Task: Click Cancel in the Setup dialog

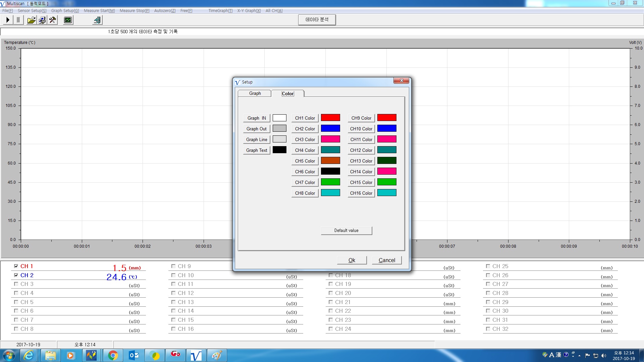Action: coord(387,260)
